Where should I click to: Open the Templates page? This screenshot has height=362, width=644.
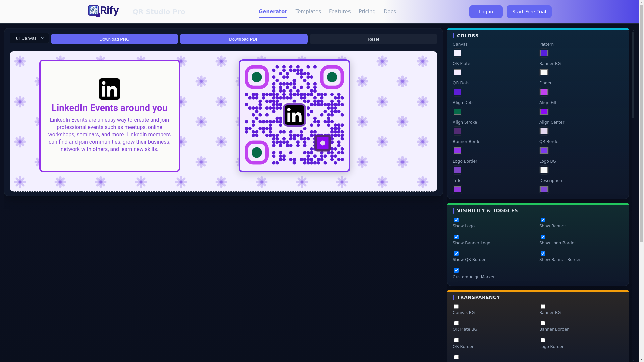[308, 12]
